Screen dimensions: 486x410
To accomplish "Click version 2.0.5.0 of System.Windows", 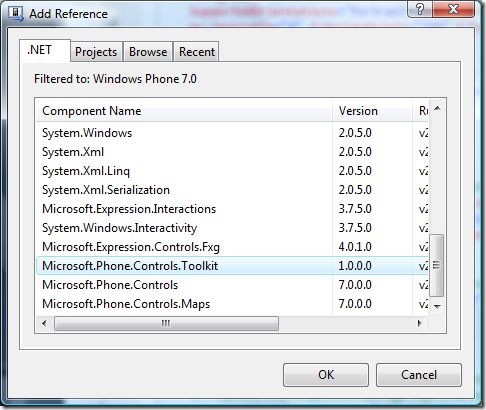I will click(355, 133).
